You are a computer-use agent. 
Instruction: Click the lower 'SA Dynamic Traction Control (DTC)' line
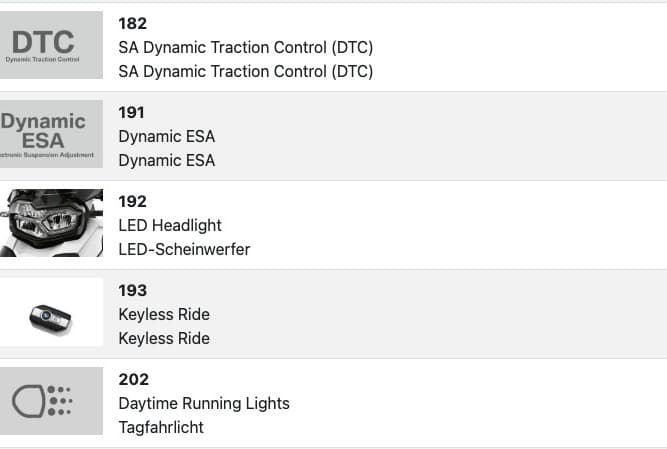tap(245, 71)
